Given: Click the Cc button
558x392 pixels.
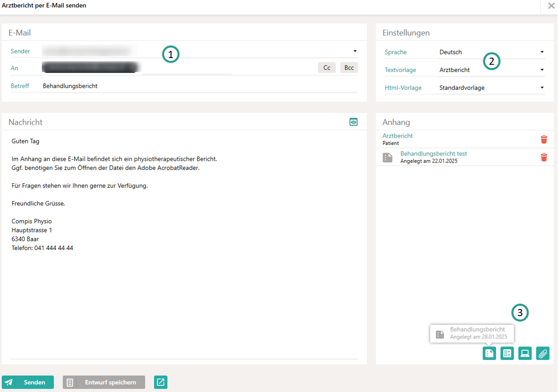Looking at the screenshot, I should click(327, 68).
